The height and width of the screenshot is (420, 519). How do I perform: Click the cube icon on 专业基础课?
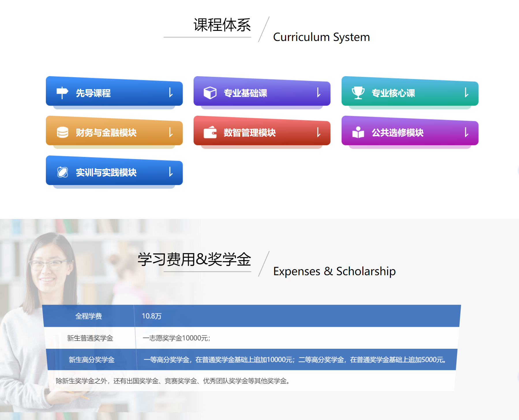(210, 93)
